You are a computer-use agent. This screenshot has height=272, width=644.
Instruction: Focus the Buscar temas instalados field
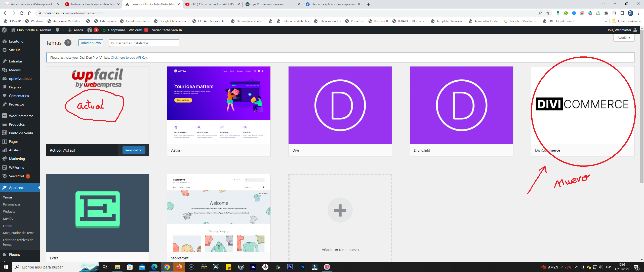(x=144, y=43)
